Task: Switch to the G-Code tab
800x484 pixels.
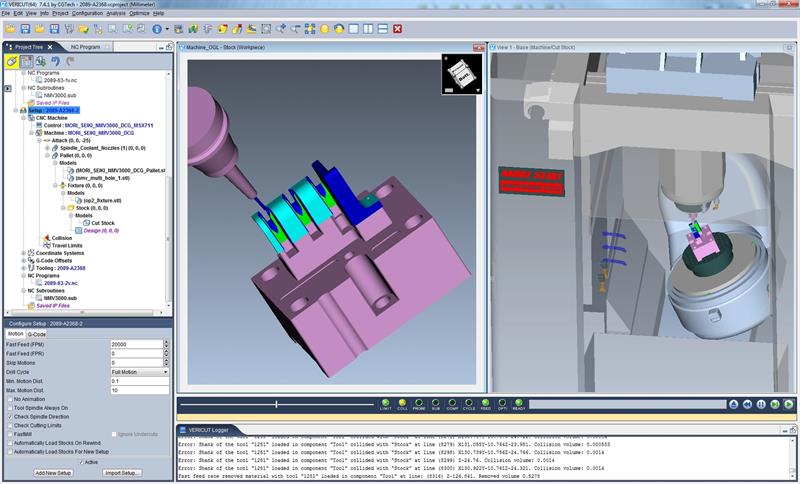Action: point(37,334)
